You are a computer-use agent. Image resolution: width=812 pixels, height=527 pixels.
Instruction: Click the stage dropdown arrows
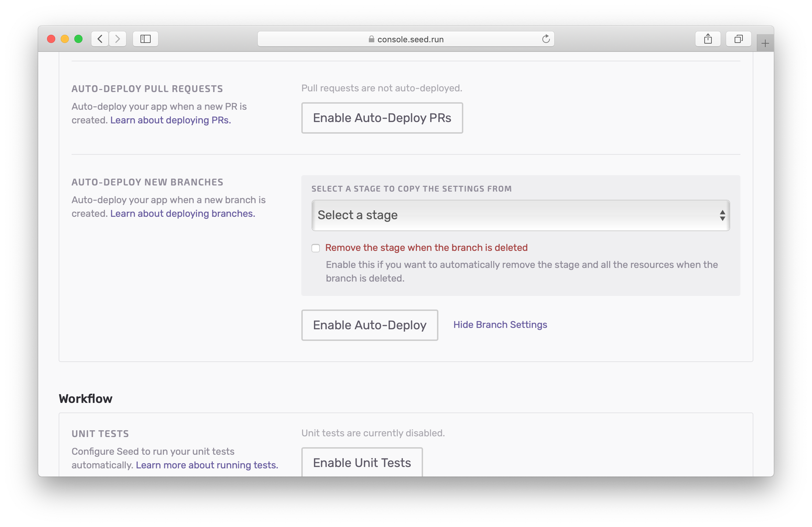pos(722,215)
